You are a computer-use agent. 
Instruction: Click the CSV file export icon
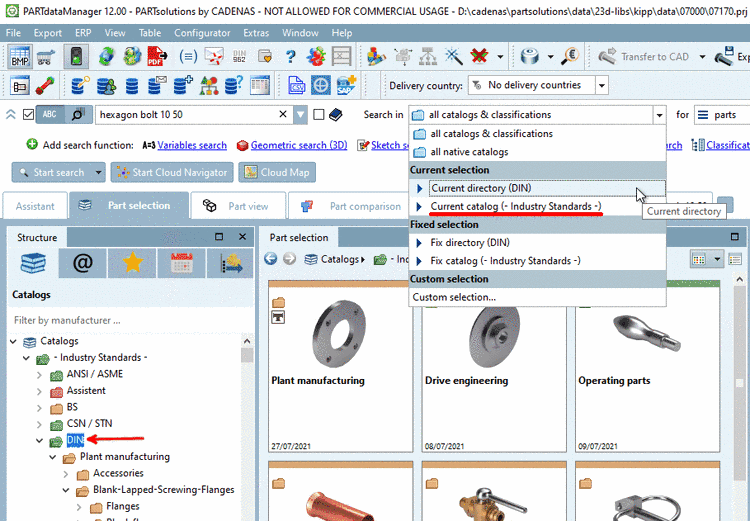297,86
